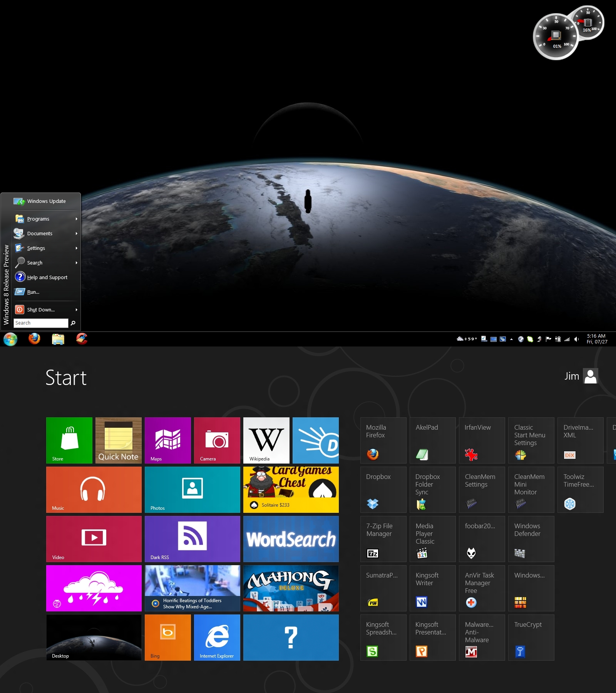Expand the Programs submenu
Screen dimensions: 616x693
tap(46, 219)
